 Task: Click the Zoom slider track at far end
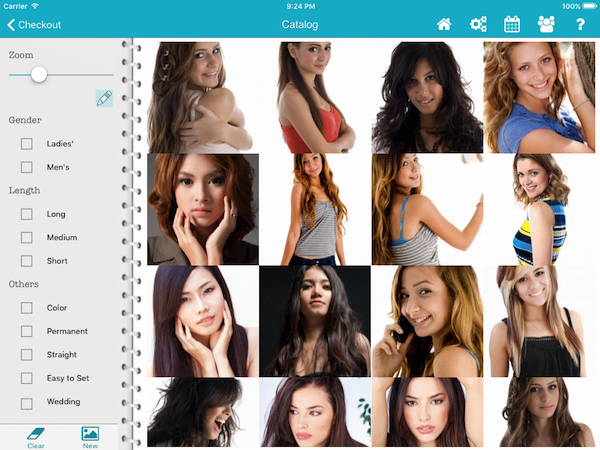pos(111,75)
